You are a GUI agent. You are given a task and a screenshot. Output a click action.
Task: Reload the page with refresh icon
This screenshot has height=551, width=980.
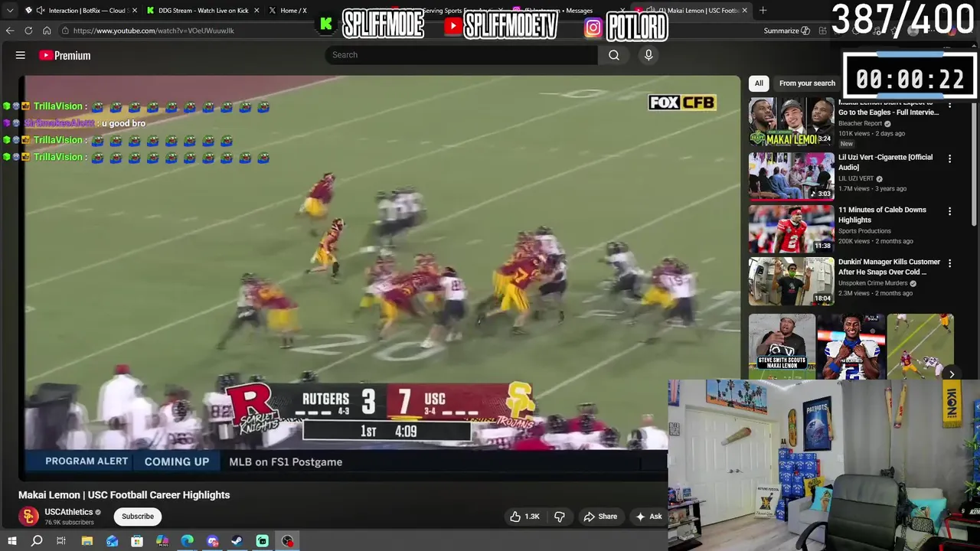coord(28,31)
